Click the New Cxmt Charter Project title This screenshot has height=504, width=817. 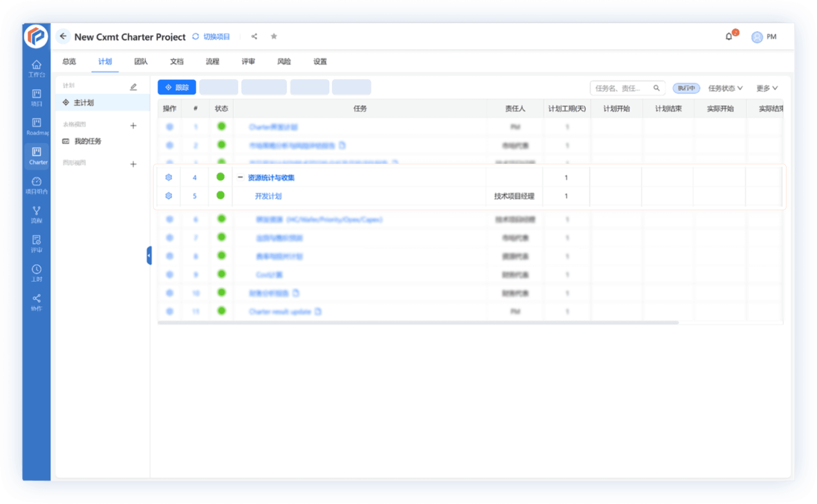coord(130,37)
